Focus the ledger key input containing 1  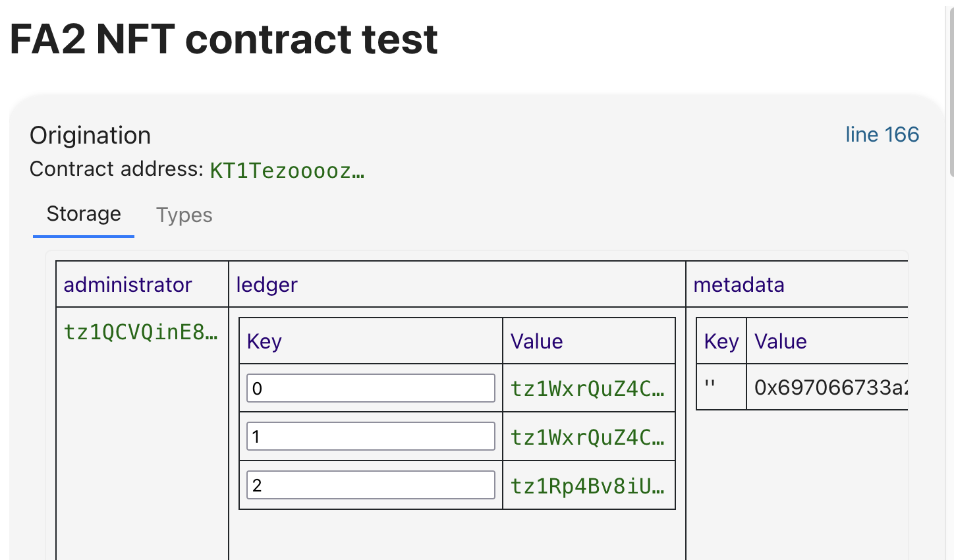tap(370, 436)
